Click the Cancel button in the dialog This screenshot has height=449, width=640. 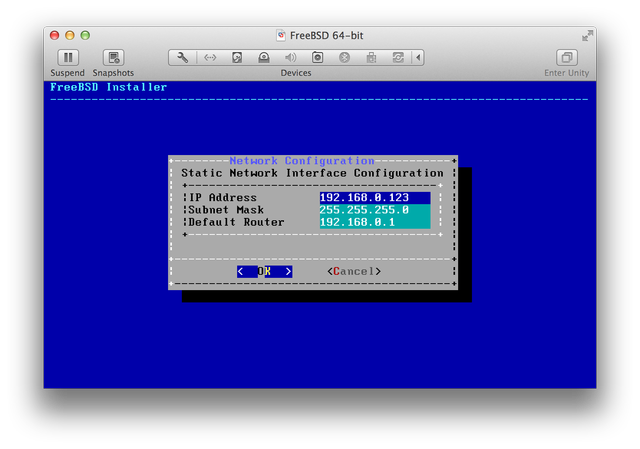354,271
